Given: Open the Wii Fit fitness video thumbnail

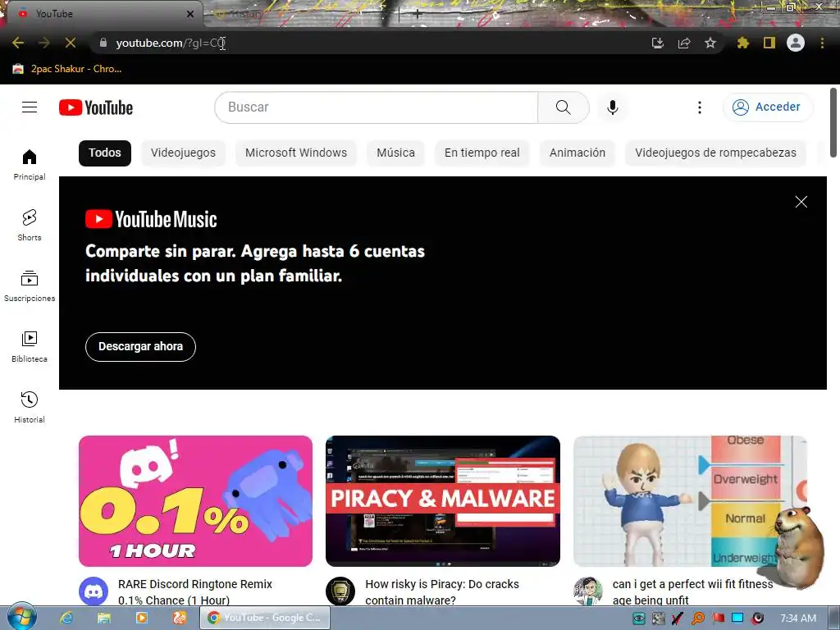Looking at the screenshot, I should [690, 501].
